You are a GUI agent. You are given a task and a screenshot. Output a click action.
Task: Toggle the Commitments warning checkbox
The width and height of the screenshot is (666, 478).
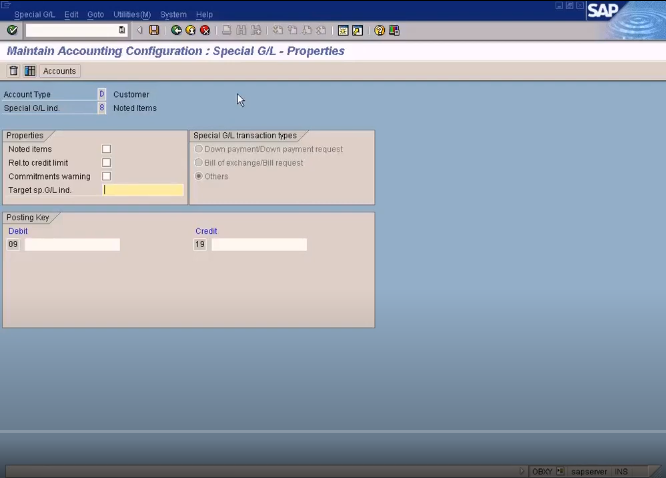click(106, 176)
